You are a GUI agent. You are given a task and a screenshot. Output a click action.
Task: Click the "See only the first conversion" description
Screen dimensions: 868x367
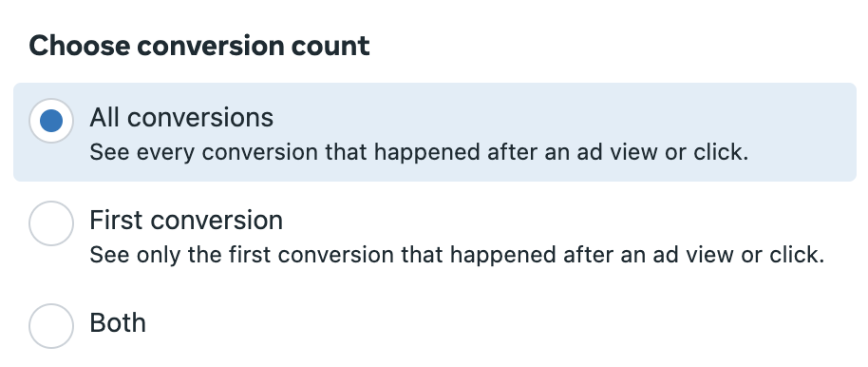tap(457, 255)
